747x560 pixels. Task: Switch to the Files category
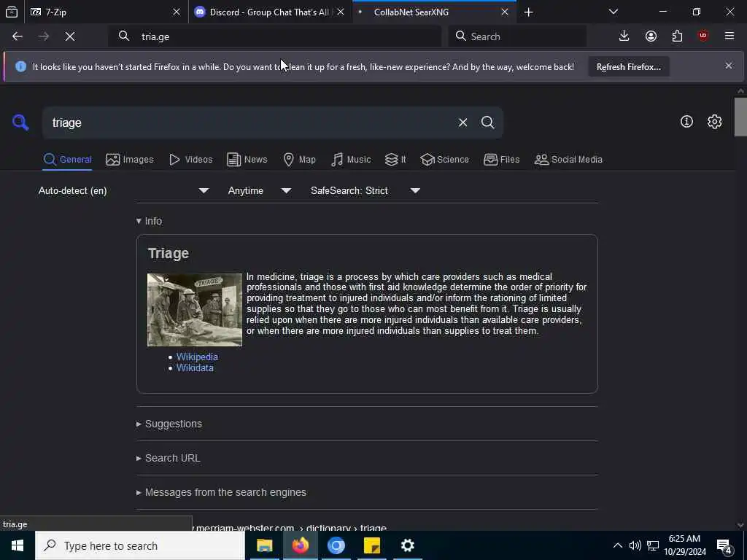point(501,160)
